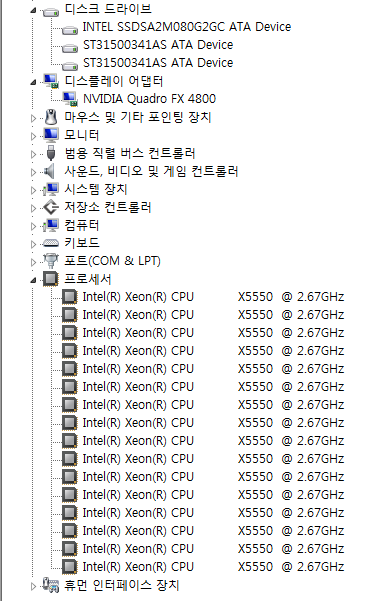The image size is (374, 601).
Task: Click the 모니터 monitor category icon
Action: [51, 135]
